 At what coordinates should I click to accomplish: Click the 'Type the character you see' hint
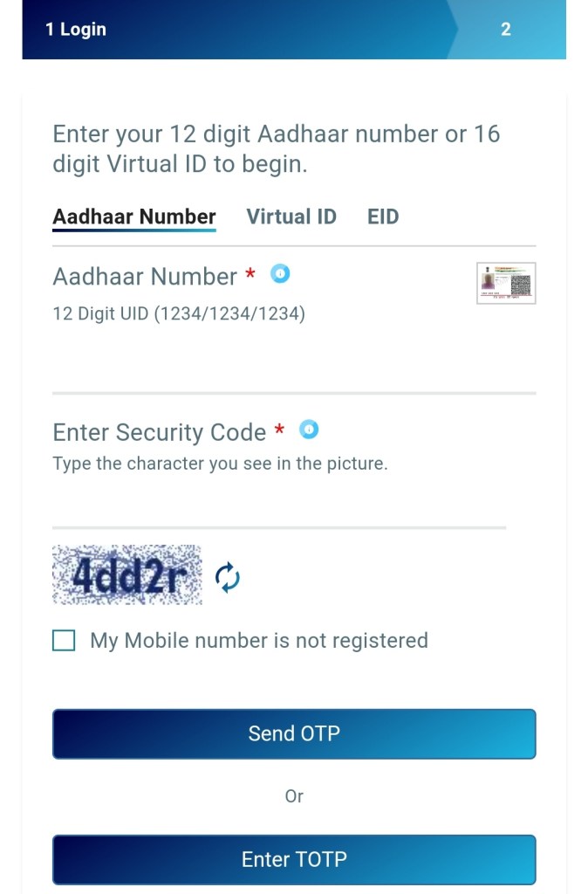click(220, 464)
